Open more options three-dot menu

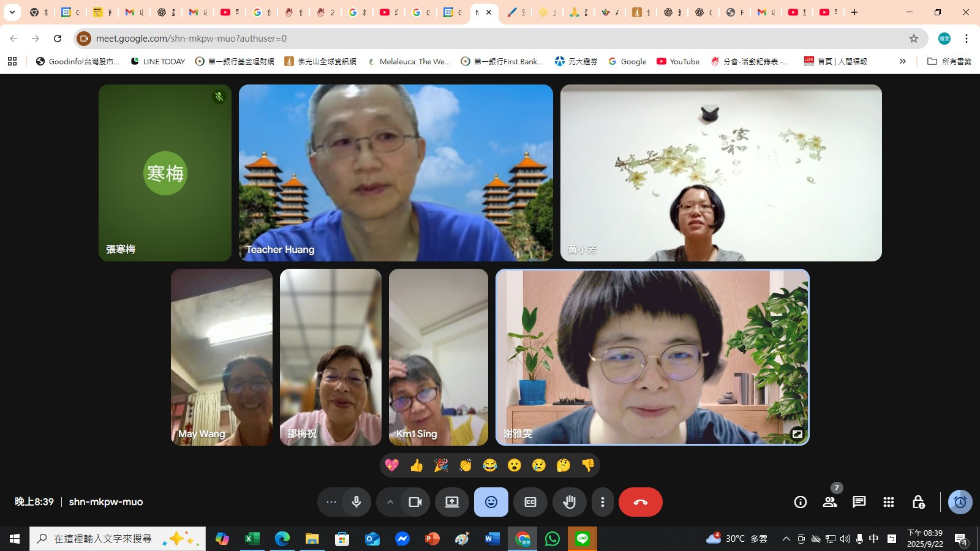603,502
